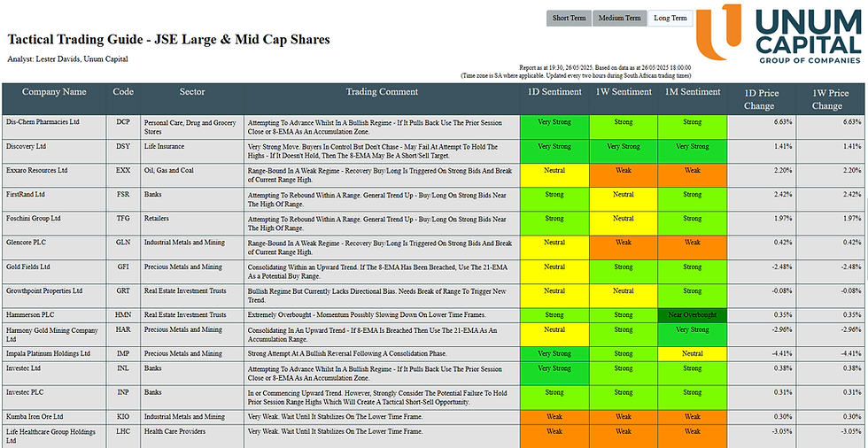Click the TFG share code
Screen dimensions: 868x448
[x=123, y=219]
